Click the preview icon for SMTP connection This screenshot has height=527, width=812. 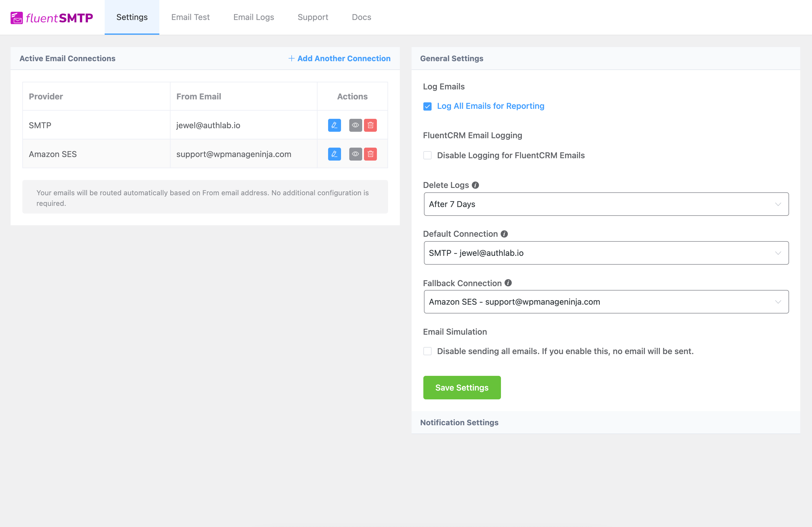[x=355, y=125]
